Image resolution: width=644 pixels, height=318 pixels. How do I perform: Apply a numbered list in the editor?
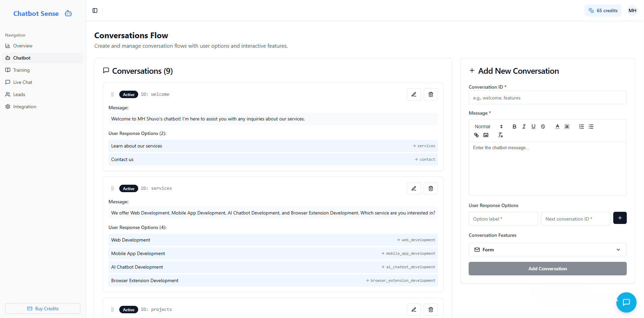point(581,126)
